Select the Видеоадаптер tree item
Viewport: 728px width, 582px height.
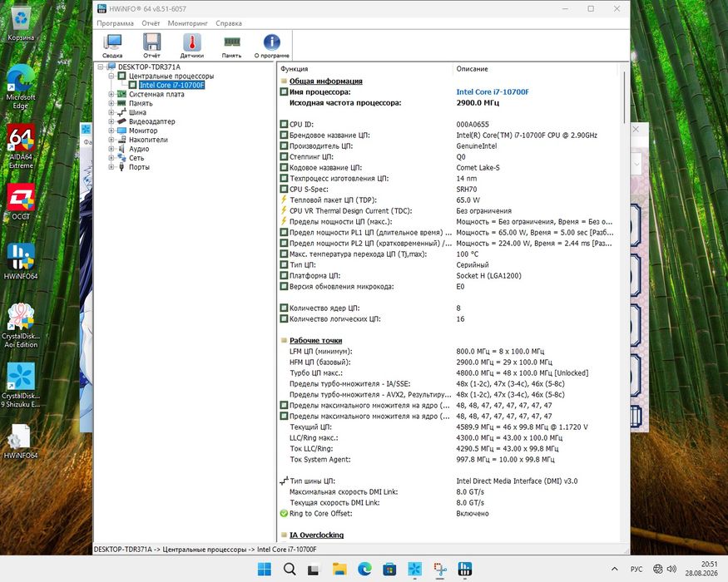pyautogui.click(x=151, y=121)
